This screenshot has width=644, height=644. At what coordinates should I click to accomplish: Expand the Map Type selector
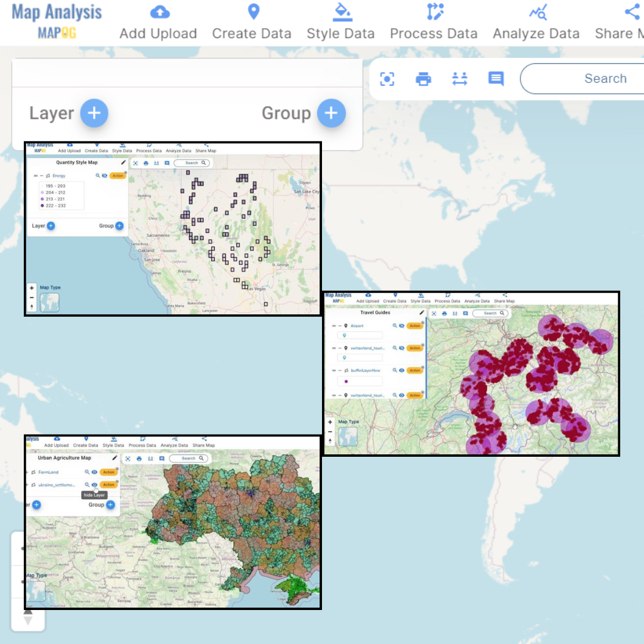tap(348, 436)
